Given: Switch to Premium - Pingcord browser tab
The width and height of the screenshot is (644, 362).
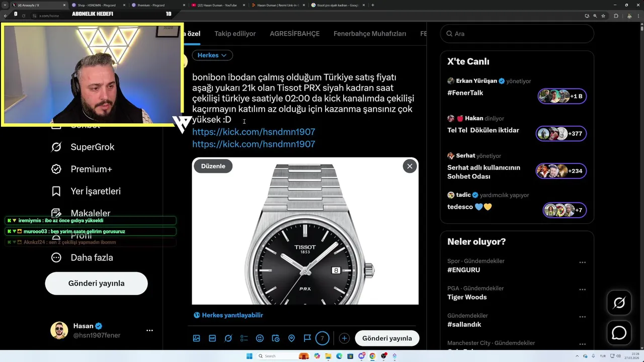Looking at the screenshot, I should [157, 5].
